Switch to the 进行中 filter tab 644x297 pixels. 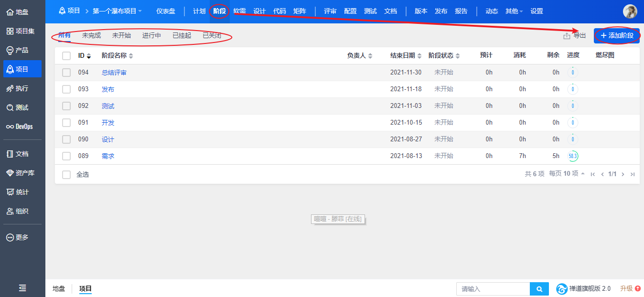(x=151, y=35)
